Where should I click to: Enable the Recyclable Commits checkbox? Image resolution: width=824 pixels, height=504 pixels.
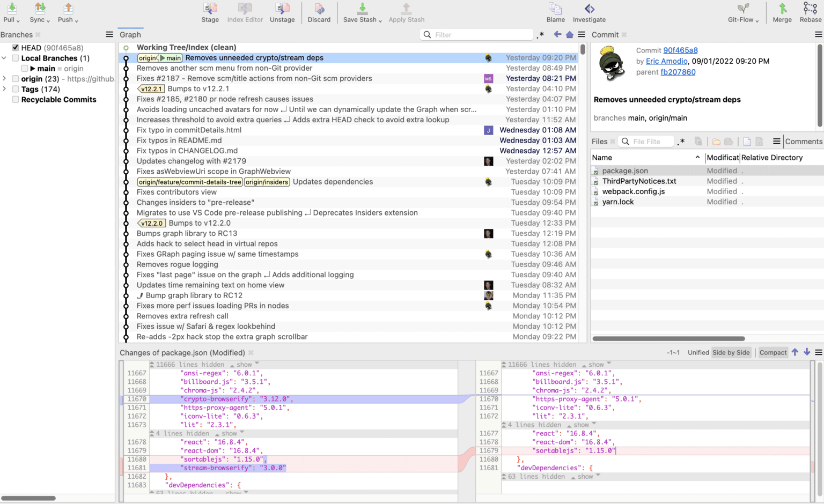pos(15,99)
